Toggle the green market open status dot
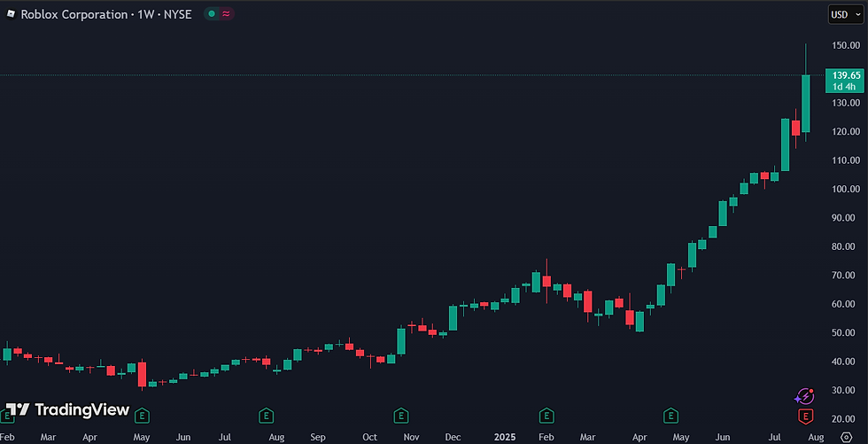Image resolution: width=868 pixels, height=444 pixels. [212, 14]
